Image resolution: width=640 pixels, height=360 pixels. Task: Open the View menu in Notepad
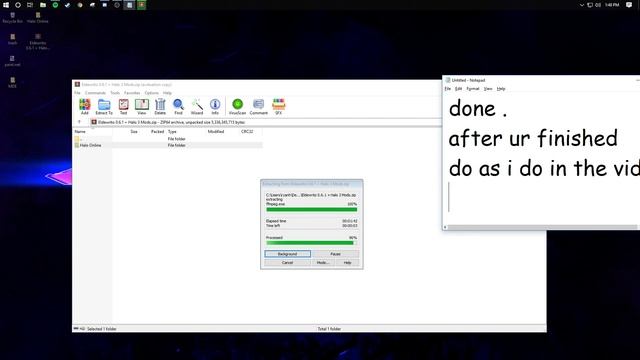pyautogui.click(x=488, y=89)
